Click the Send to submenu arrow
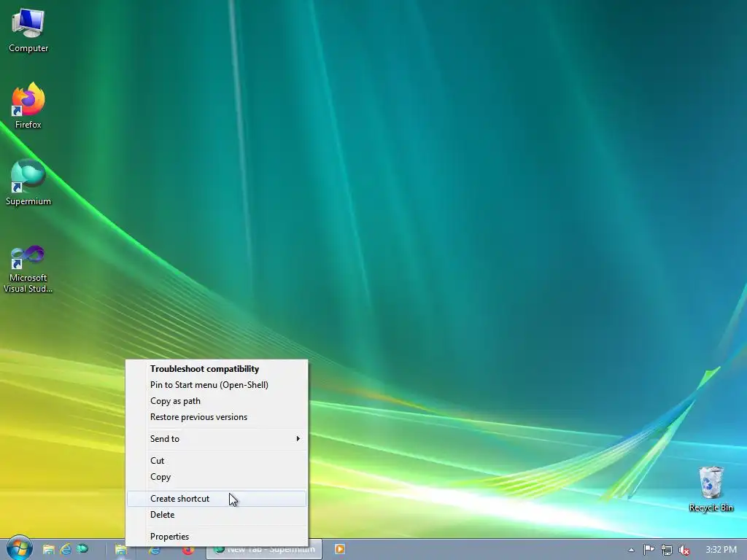Image resolution: width=747 pixels, height=560 pixels. (298, 438)
